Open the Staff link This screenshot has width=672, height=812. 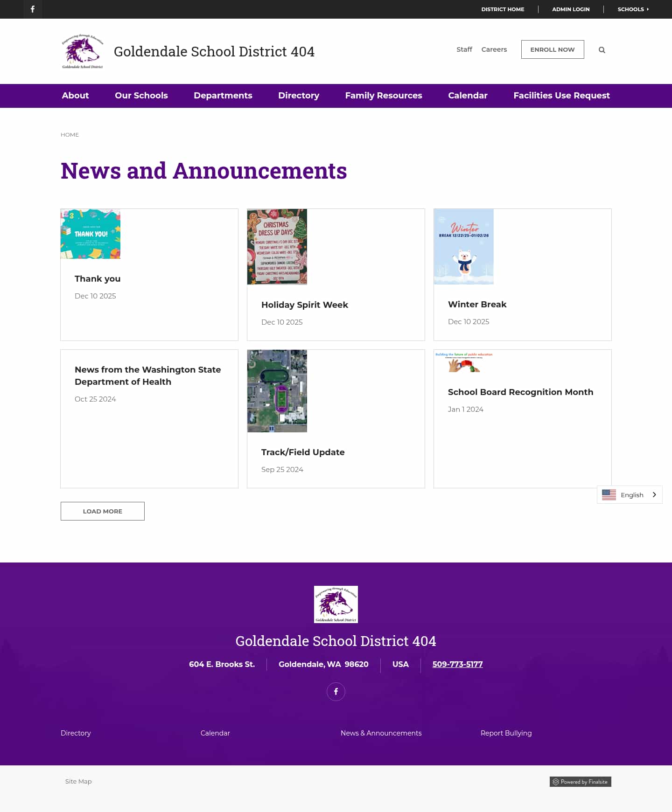tap(464, 49)
